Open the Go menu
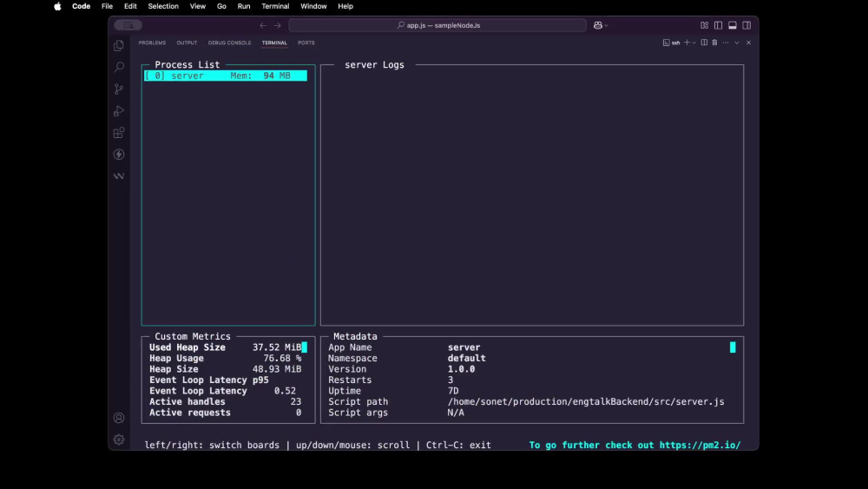The width and height of the screenshot is (868, 489). (221, 6)
